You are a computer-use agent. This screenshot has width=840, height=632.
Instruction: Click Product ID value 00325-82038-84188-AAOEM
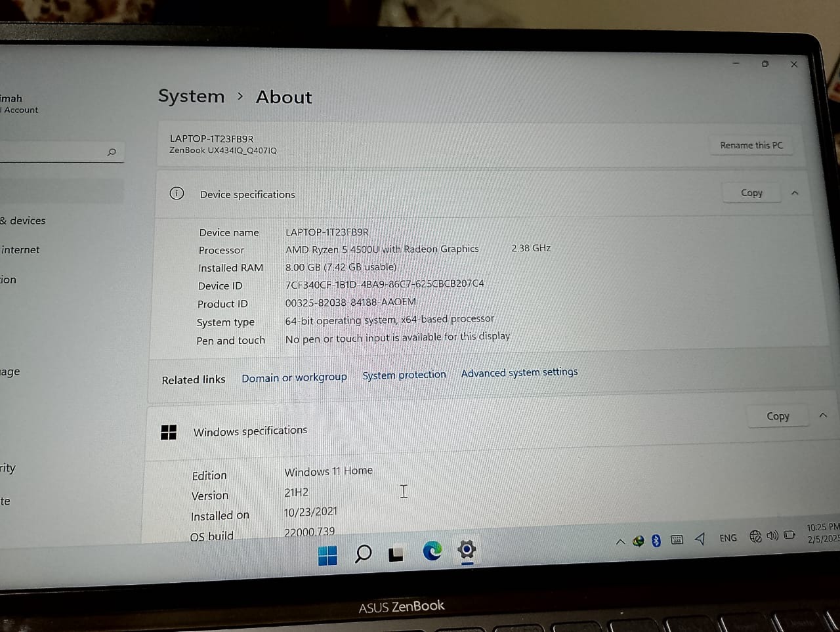[x=350, y=302]
